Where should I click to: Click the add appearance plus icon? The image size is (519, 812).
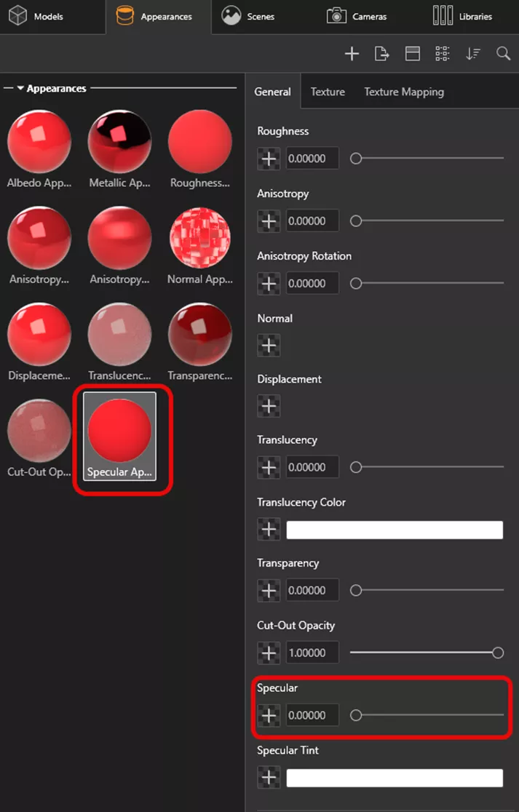click(352, 54)
